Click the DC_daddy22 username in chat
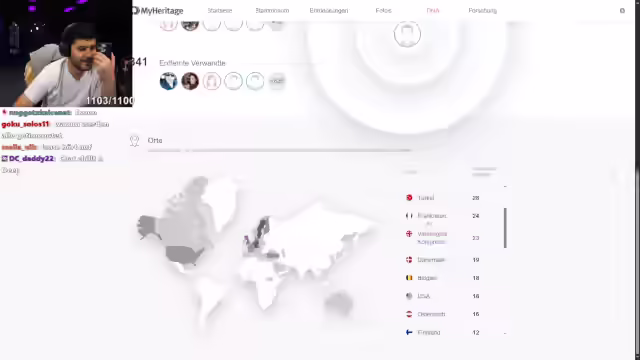The image size is (640, 360). tap(31, 158)
